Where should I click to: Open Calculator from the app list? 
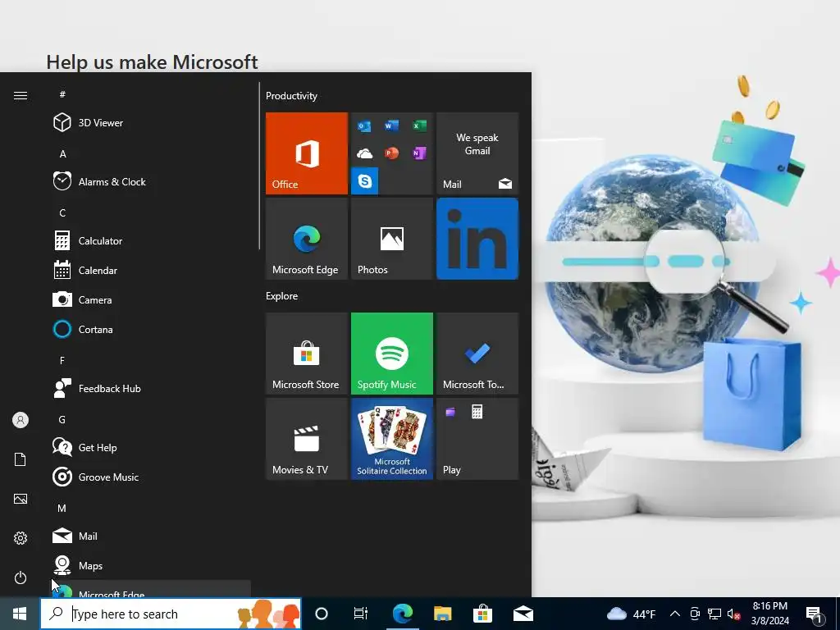(x=150, y=240)
